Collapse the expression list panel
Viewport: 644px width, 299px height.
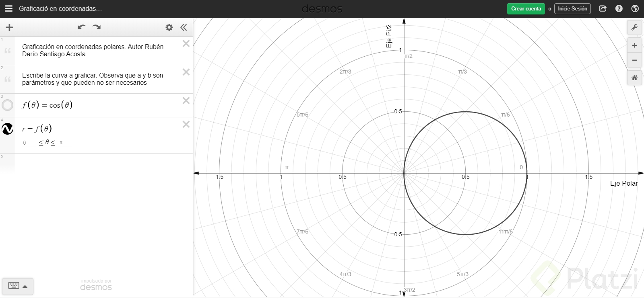point(184,27)
